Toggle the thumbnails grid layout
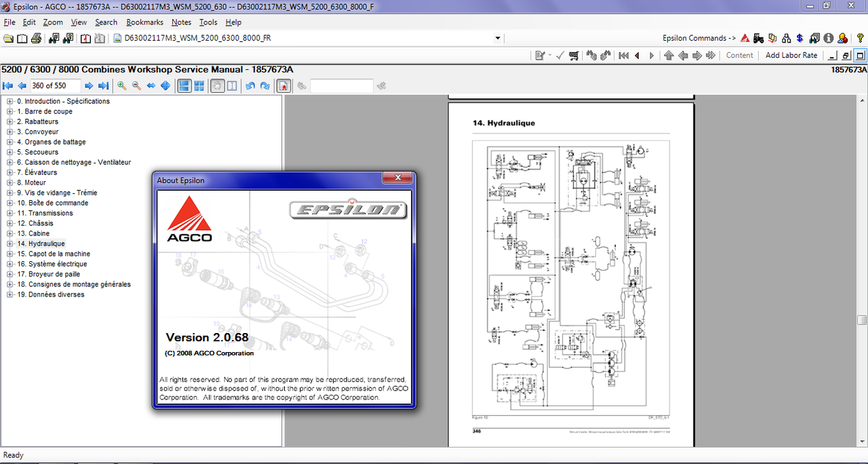The image size is (868, 464). 199,85
